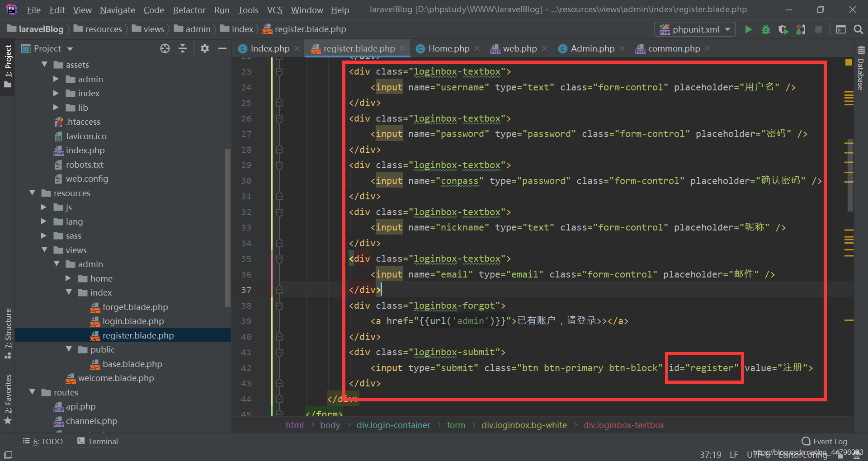Close the register.blade.php tab
Screen dimensions: 868x461
(402, 48)
